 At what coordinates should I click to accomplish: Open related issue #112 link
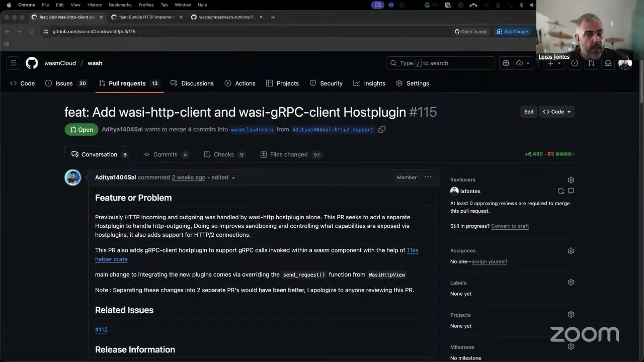101,330
